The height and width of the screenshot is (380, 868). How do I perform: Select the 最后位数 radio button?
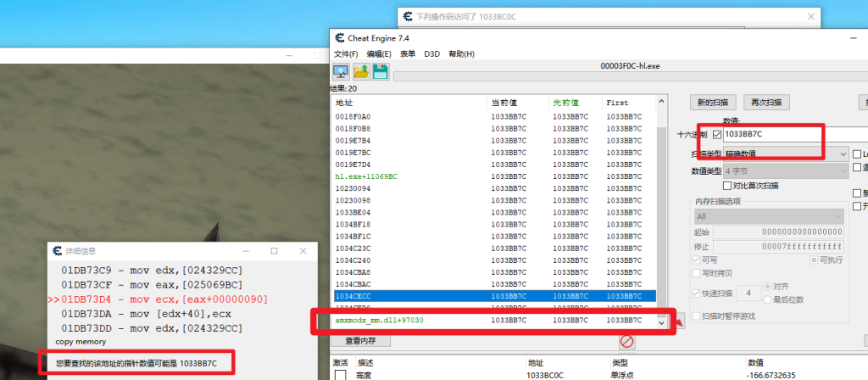[x=768, y=299]
